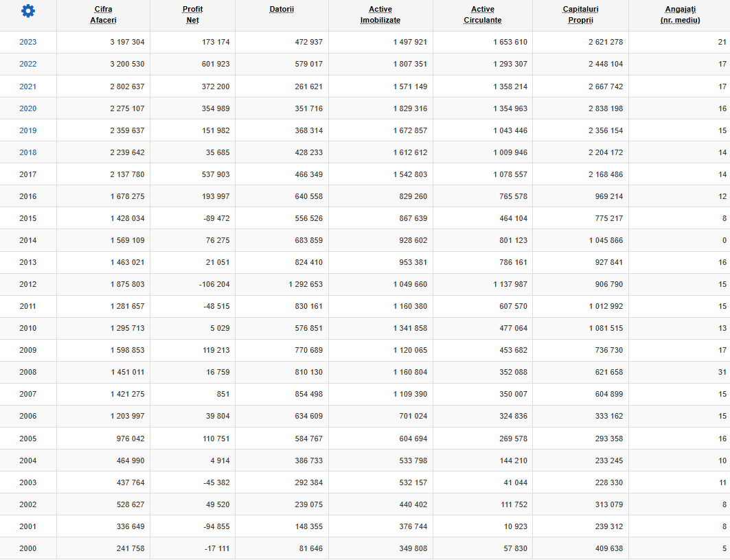Select the 2011 year cell
This screenshot has width=730, height=560.
pos(28,306)
